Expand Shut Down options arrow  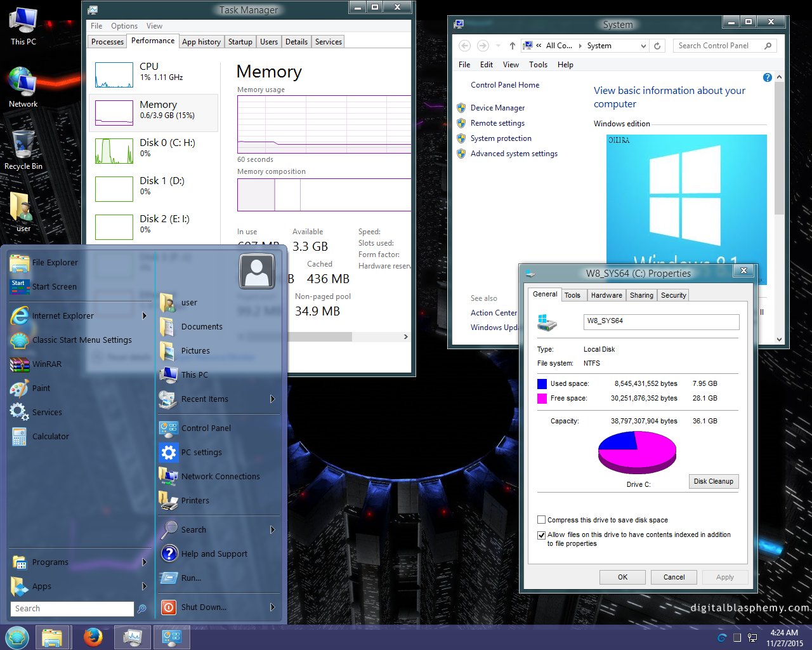[x=273, y=607]
